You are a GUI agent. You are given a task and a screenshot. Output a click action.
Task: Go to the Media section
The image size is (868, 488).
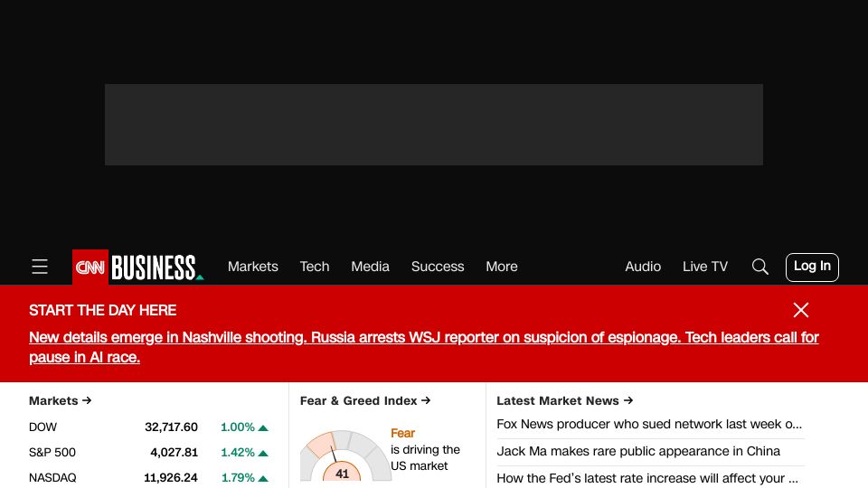point(371,267)
